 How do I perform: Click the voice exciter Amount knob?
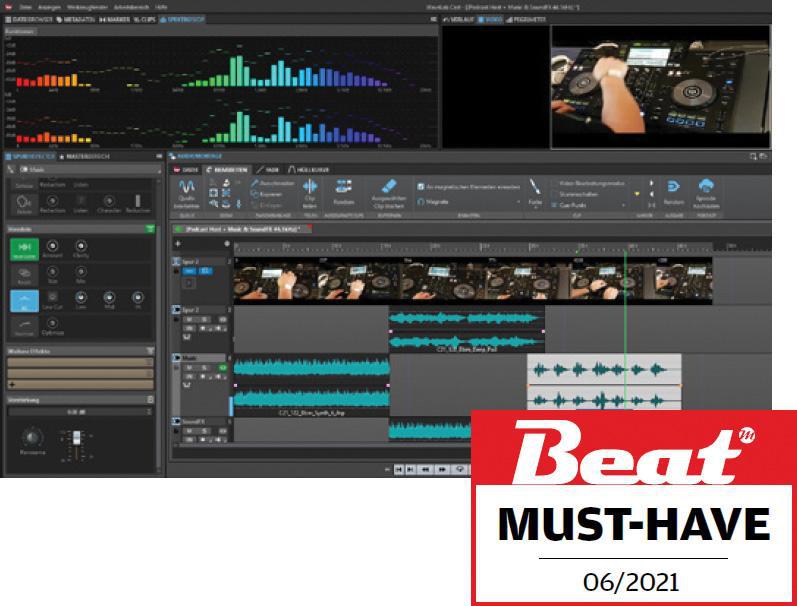point(52,246)
